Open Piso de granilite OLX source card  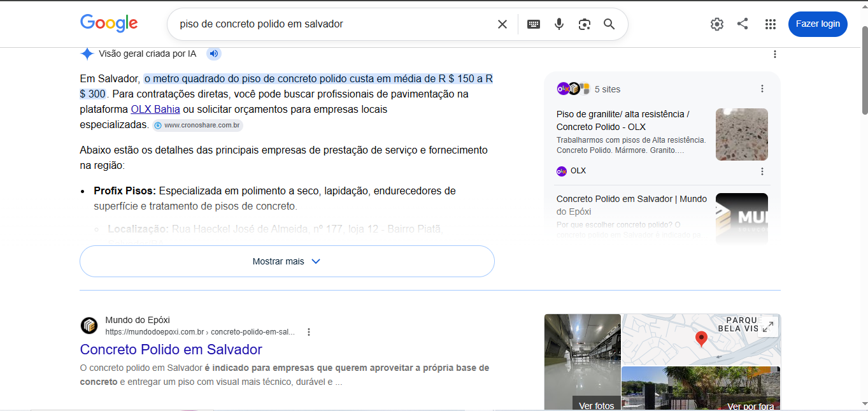(x=662, y=142)
